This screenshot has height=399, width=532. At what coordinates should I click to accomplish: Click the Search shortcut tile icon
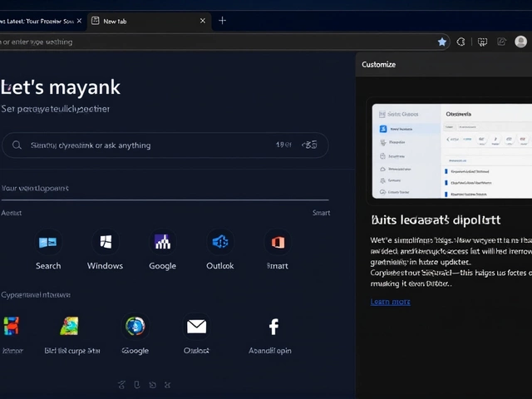point(48,243)
